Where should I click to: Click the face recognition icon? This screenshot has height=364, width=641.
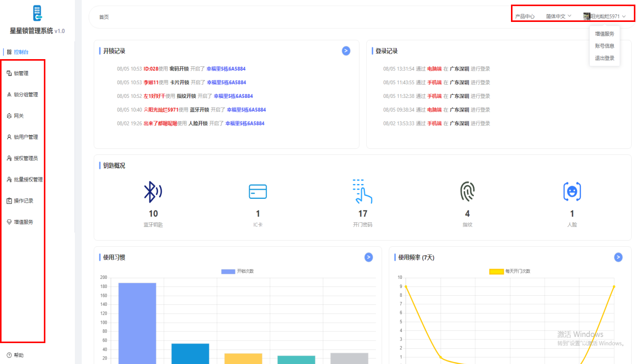pos(572,192)
